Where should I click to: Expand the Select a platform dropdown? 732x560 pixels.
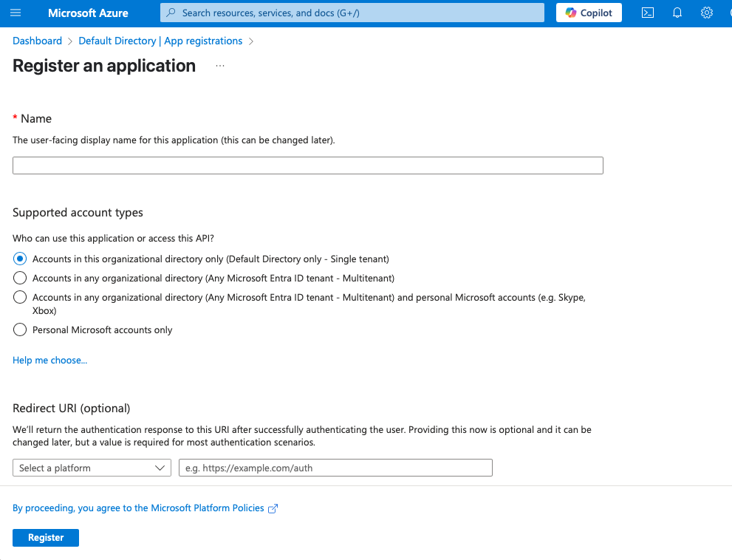tap(92, 468)
